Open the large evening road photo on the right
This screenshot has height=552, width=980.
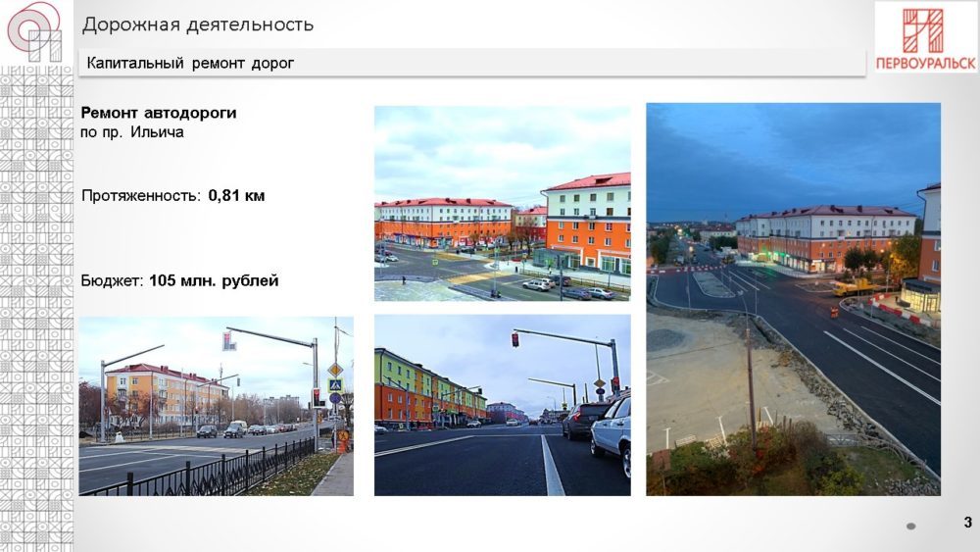point(793,299)
